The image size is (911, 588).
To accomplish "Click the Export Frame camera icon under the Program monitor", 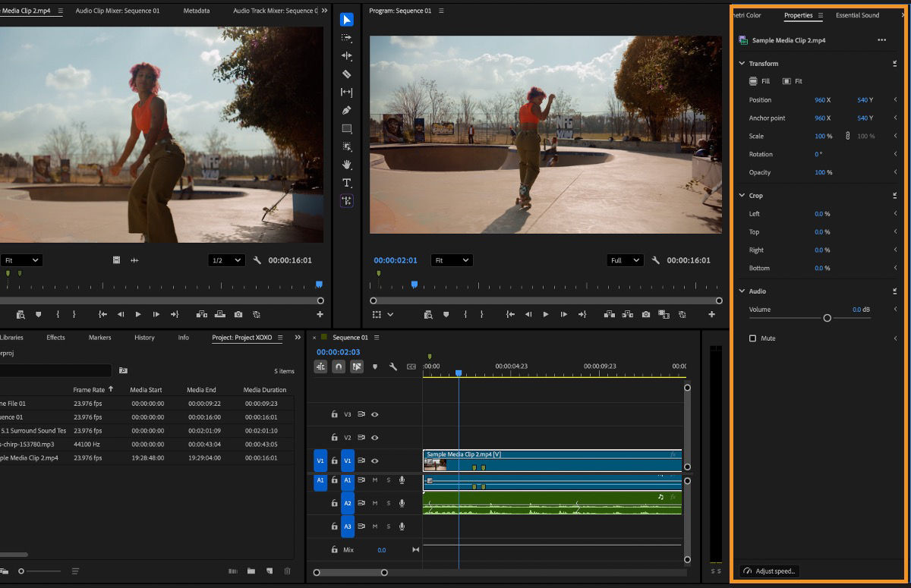I will 646,314.
